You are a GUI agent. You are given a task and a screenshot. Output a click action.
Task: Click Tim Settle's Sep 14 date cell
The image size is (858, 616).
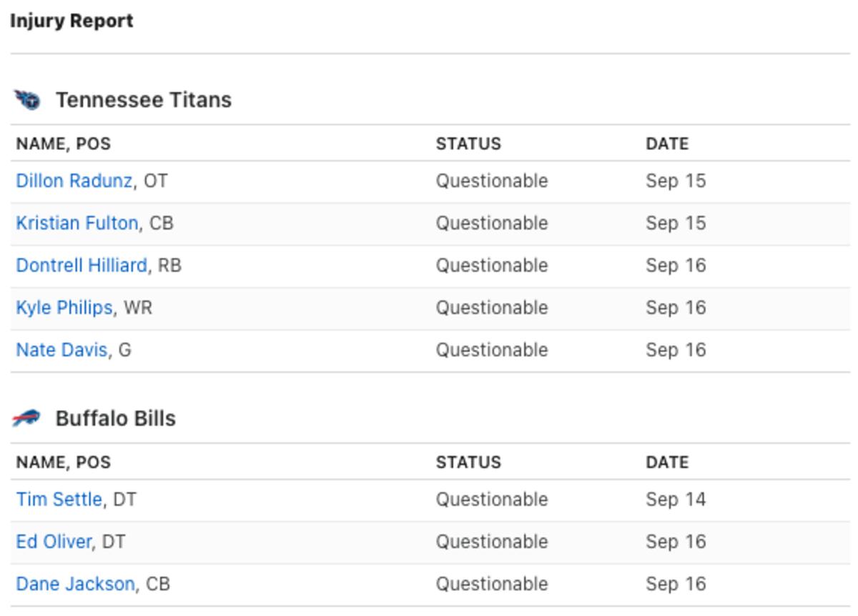[x=676, y=499]
